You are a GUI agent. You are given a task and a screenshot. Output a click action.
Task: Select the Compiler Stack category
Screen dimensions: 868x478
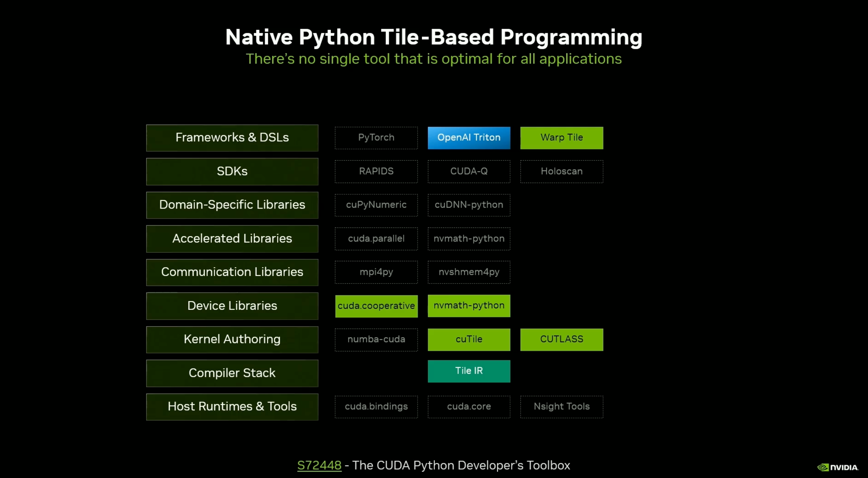232,373
